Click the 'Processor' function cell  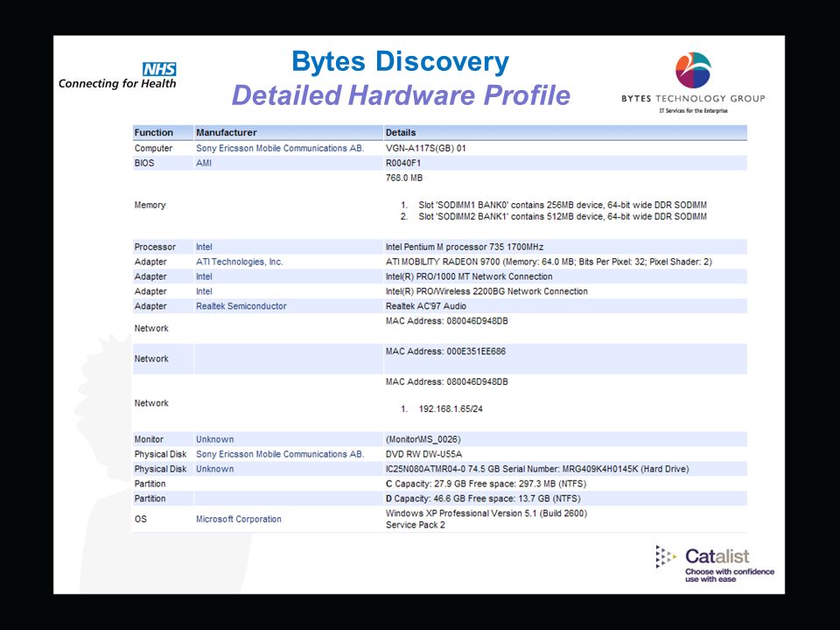coord(155,247)
